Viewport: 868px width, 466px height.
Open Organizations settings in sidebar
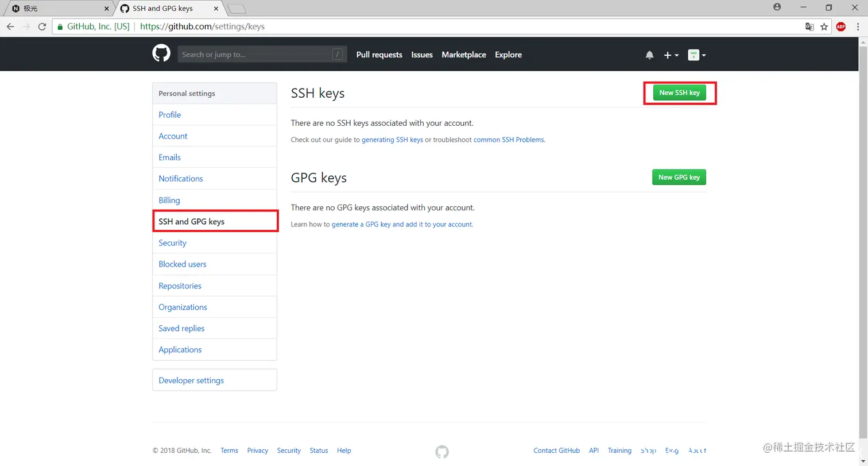(215, 307)
